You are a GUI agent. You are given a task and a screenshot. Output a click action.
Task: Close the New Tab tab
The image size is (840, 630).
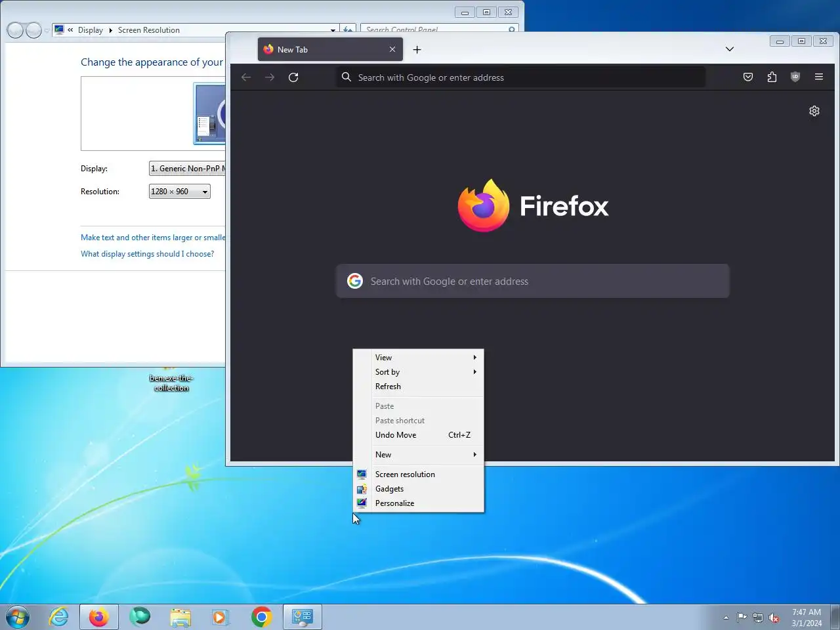pos(392,49)
